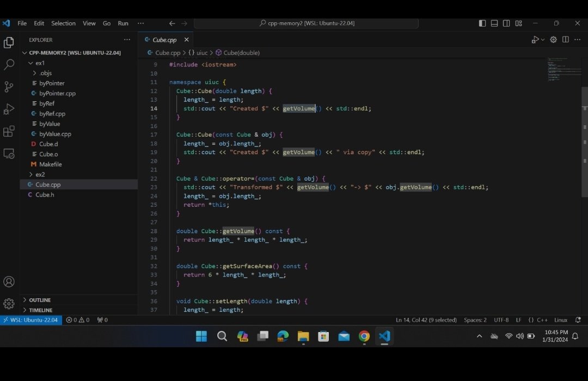Open Google Chrome from taskbar
Image resolution: width=588 pixels, height=381 pixels.
pos(364,336)
